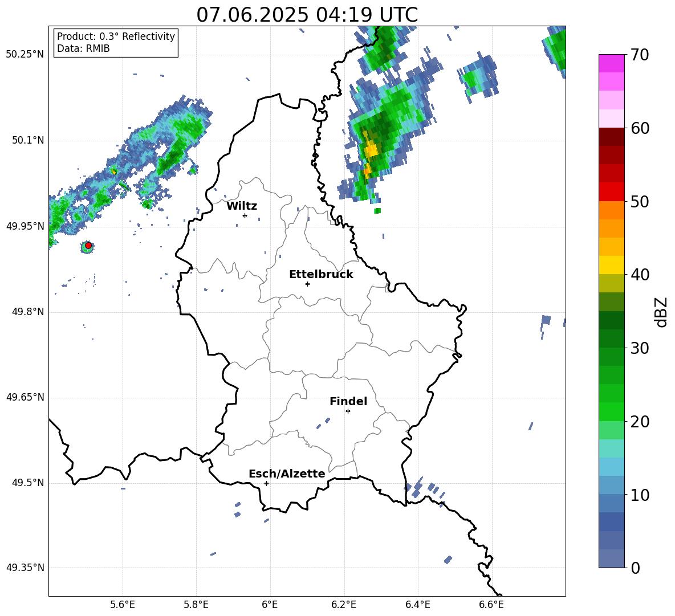Image resolution: width=675 pixels, height=616 pixels.
Task: Click the yellow swatch near 40 dBZ
Action: coord(611,266)
